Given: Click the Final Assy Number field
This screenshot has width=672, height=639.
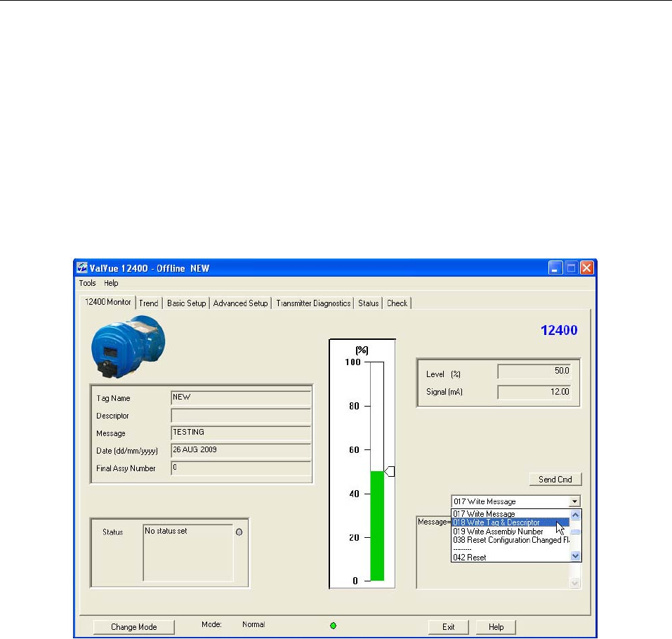Looking at the screenshot, I should click(241, 468).
